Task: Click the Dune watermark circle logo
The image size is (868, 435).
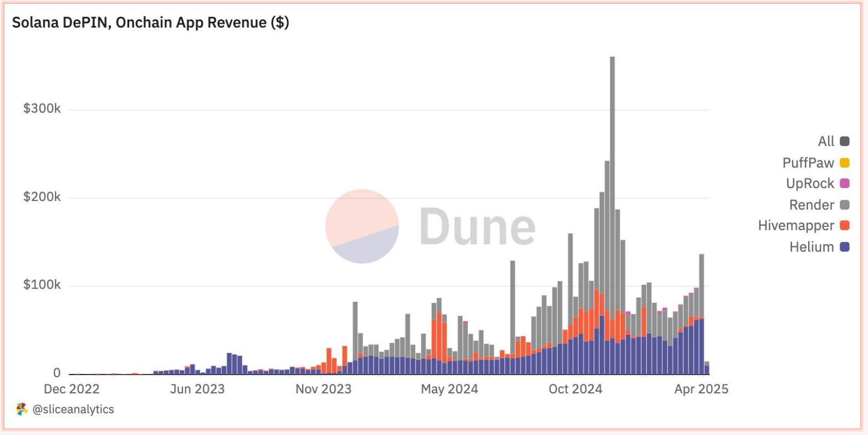Action: [x=362, y=226]
